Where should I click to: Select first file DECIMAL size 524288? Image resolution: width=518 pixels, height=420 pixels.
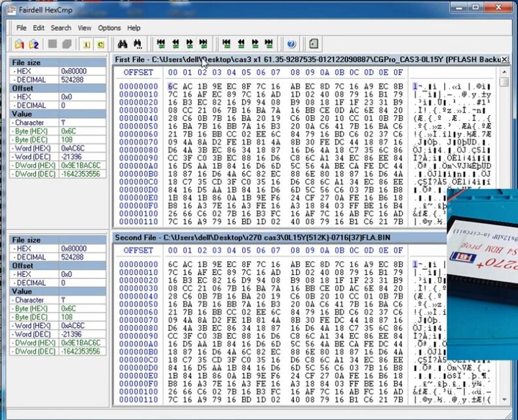point(72,80)
